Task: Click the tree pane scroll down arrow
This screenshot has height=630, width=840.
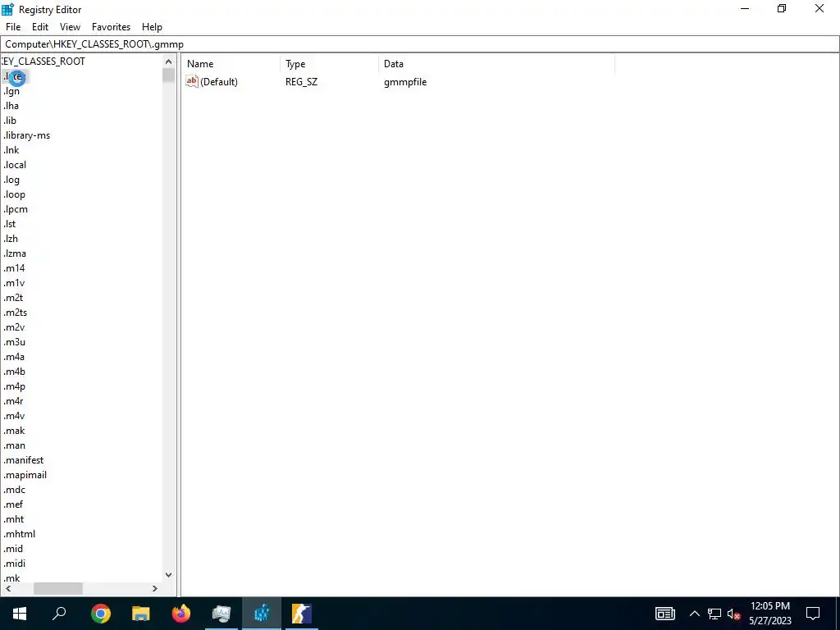Action: [x=168, y=575]
